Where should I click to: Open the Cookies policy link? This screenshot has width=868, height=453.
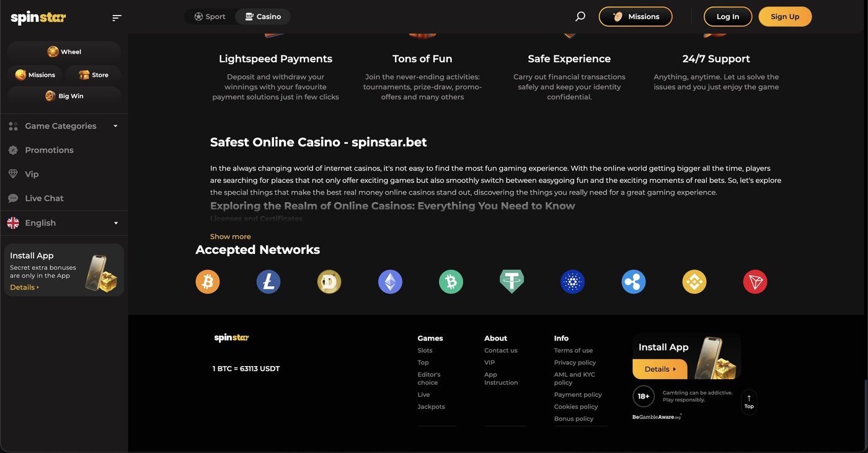[x=576, y=406]
